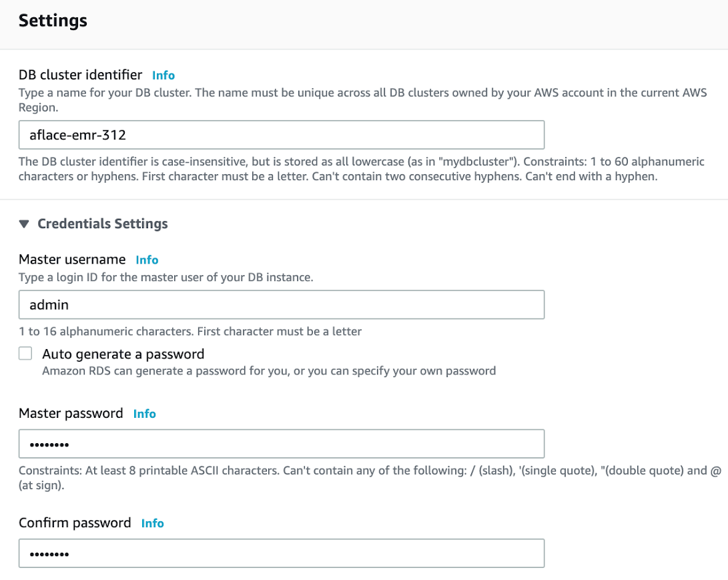Screen dimensions: 728x580
Task: Open Info link next to Master username
Action: (x=147, y=260)
